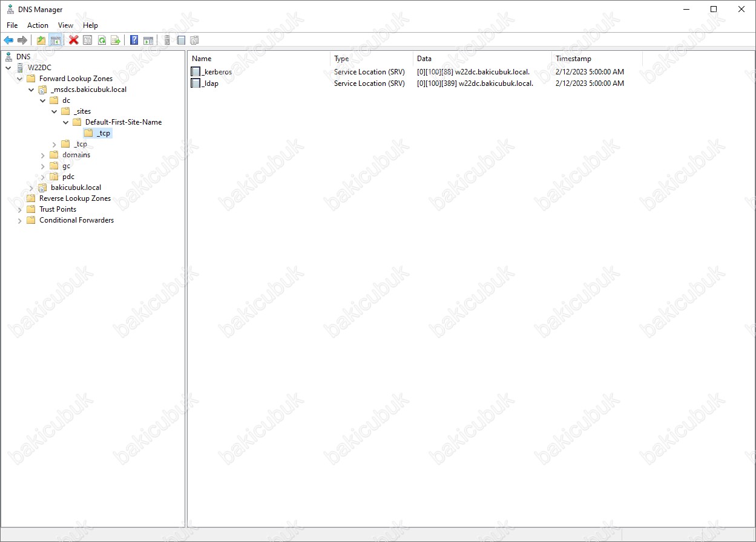The image size is (756, 542).
Task: Expand the _tcp folder directly under dc
Action: [x=54, y=144]
